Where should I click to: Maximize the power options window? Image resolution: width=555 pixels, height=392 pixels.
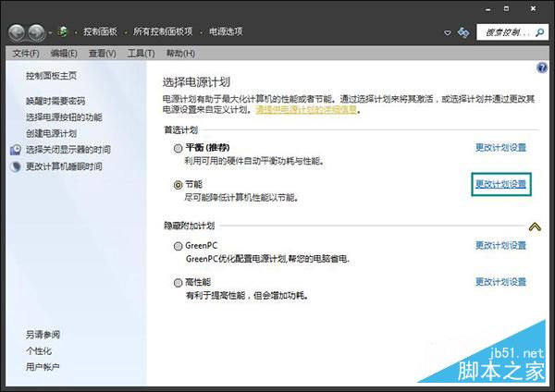coord(507,8)
